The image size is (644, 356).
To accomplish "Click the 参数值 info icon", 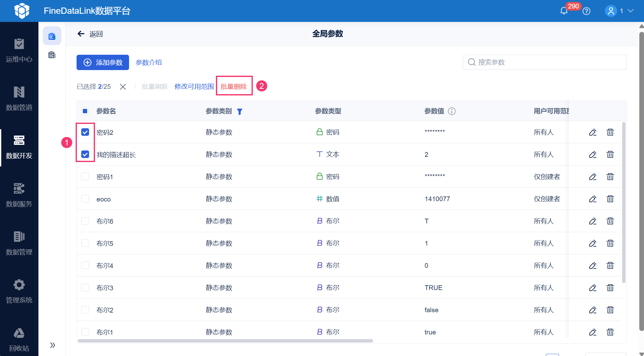I will (x=452, y=111).
